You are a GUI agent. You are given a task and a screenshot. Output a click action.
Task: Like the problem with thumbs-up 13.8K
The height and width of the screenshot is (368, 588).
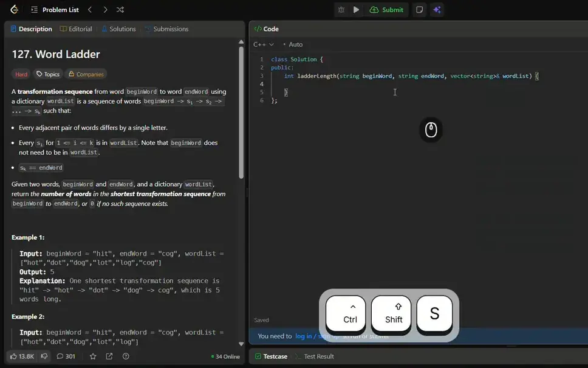(22, 356)
